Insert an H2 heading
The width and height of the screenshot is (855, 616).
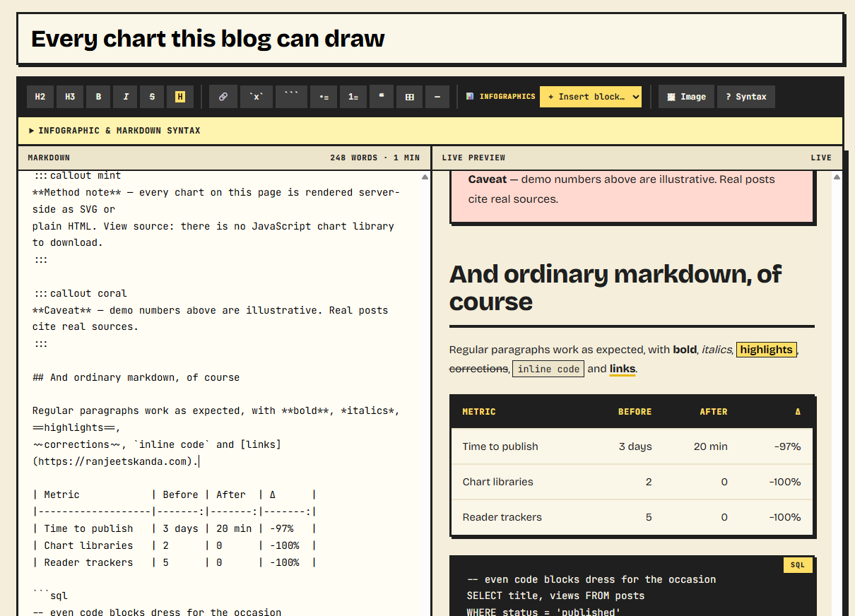pos(40,97)
